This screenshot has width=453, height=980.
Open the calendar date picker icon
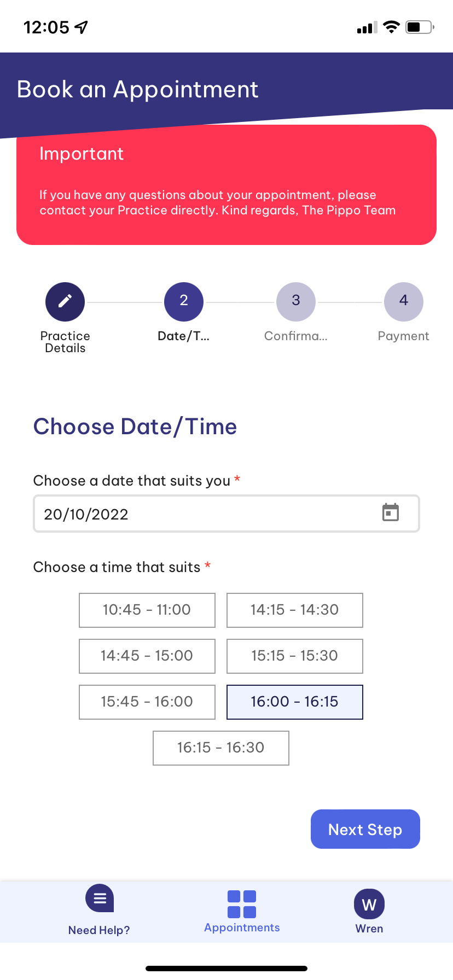click(x=390, y=513)
